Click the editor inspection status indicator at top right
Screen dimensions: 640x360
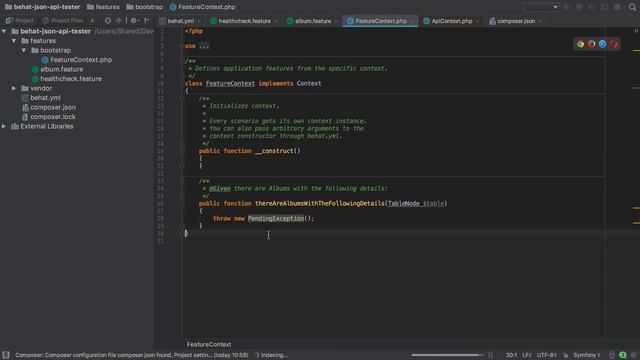point(636,31)
